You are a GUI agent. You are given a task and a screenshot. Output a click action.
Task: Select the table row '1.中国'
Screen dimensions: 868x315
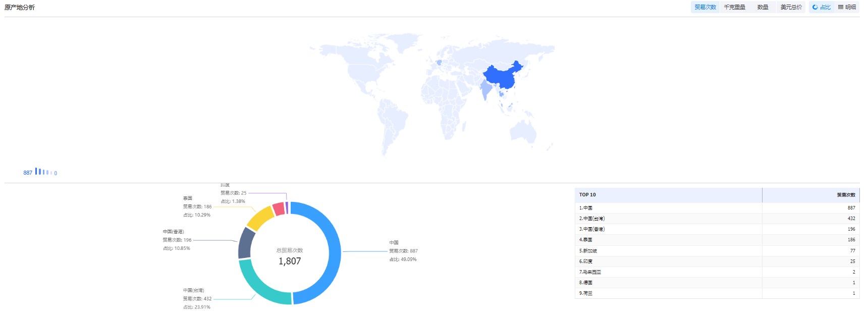click(x=717, y=208)
